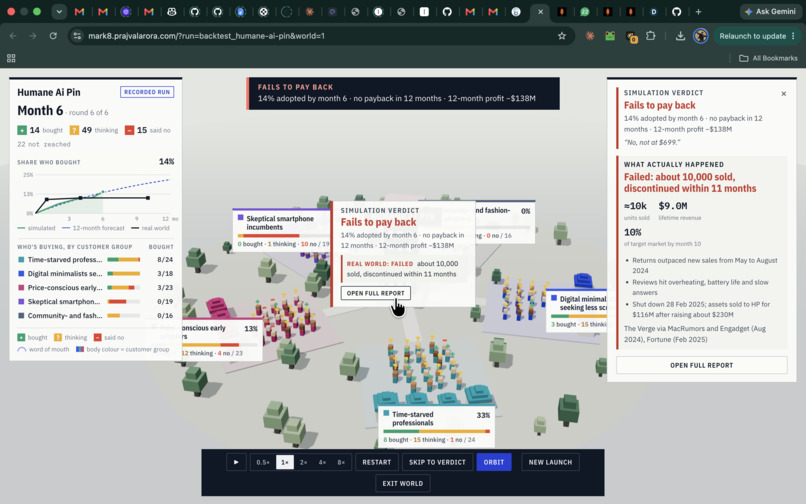Click the Digital minimalists se... row progress bar
Screen dimensions: 806x504
point(123,274)
